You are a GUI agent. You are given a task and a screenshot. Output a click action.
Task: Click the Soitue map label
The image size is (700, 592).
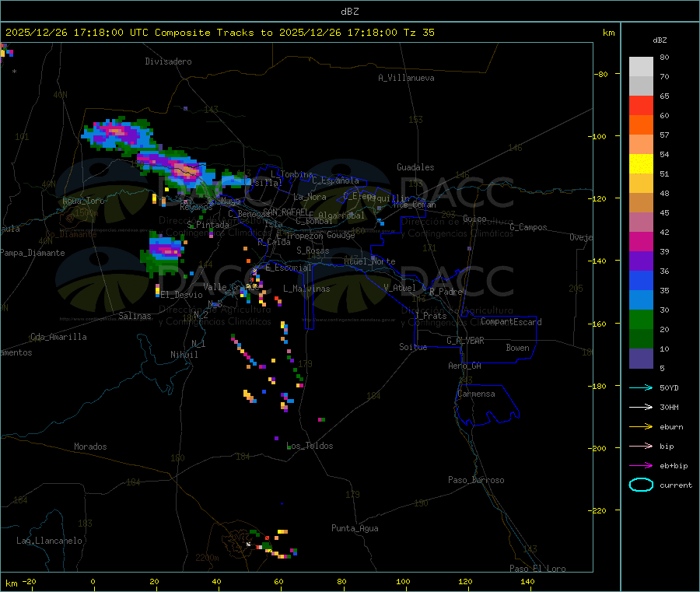[x=413, y=346]
